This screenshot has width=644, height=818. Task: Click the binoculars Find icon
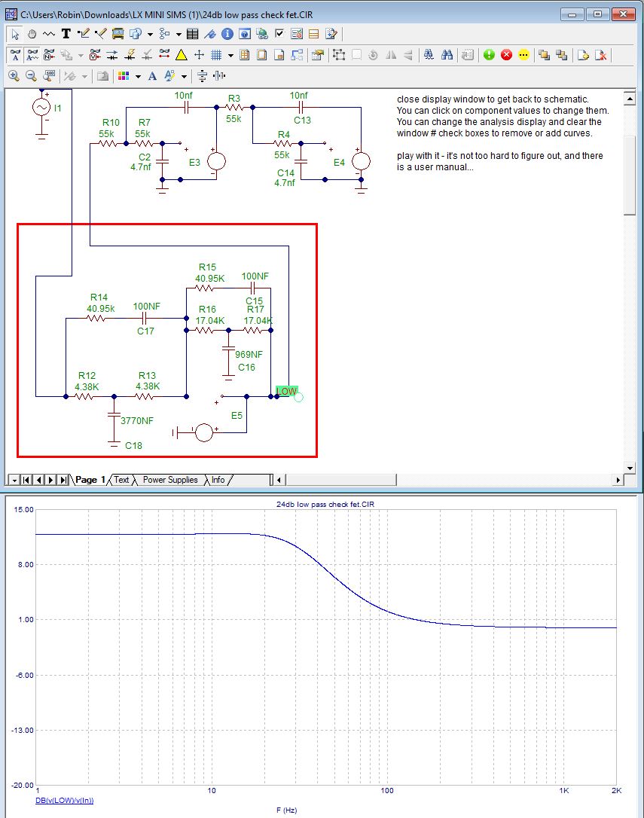447,55
